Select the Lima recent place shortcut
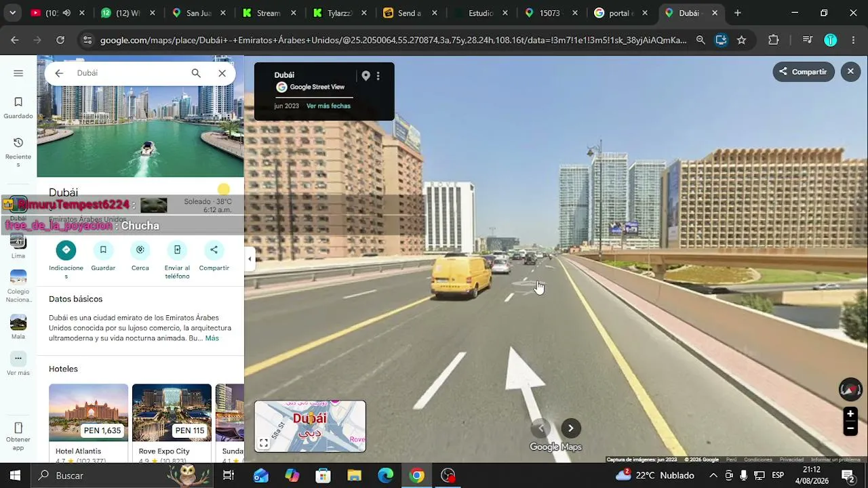This screenshot has width=868, height=488. 18,245
